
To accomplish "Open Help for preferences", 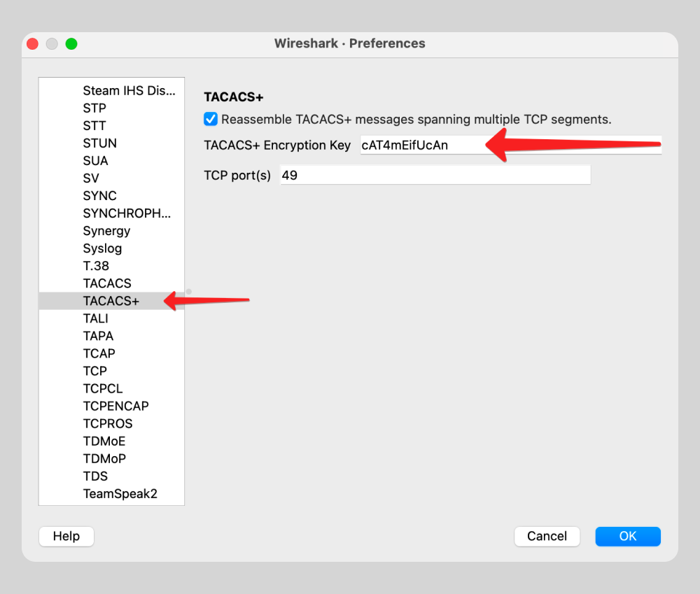I will [x=66, y=536].
